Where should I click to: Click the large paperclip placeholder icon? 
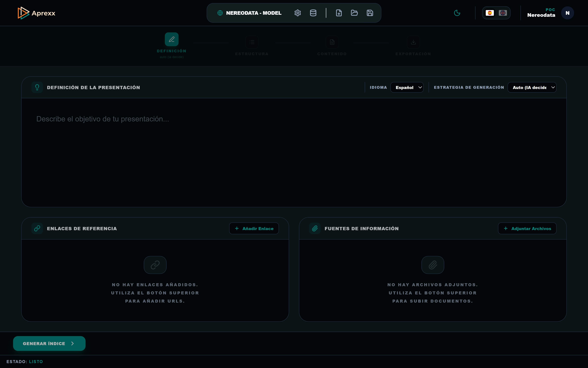tap(433, 265)
